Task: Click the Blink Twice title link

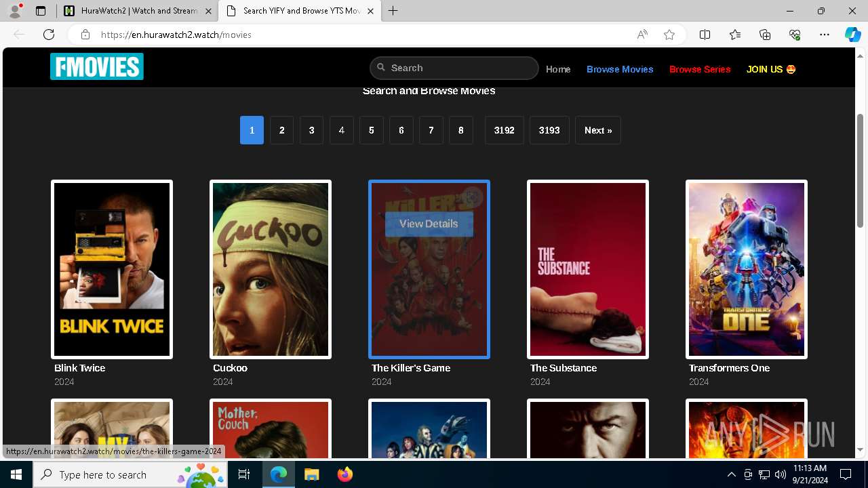Action: click(x=80, y=368)
